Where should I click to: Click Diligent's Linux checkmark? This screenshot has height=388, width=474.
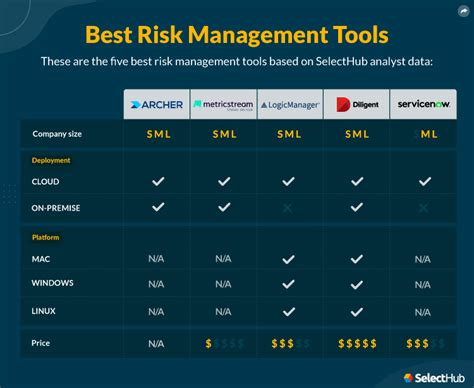tap(357, 312)
